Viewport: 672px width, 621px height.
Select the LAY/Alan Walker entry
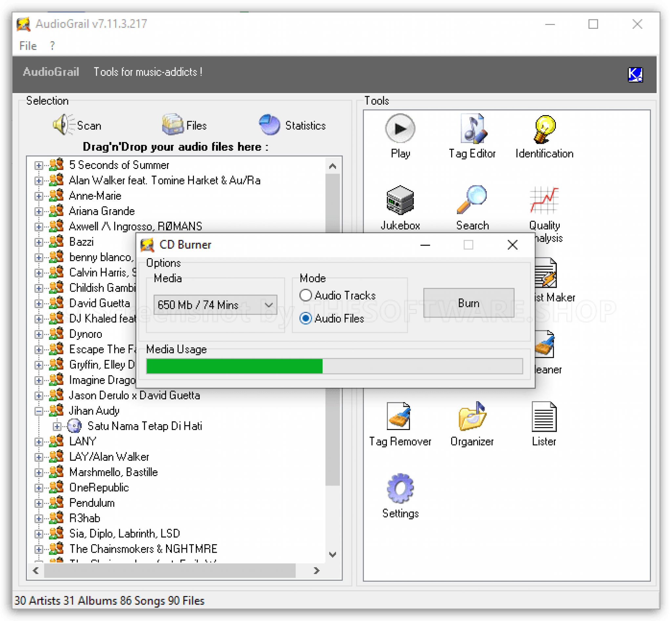(x=109, y=457)
